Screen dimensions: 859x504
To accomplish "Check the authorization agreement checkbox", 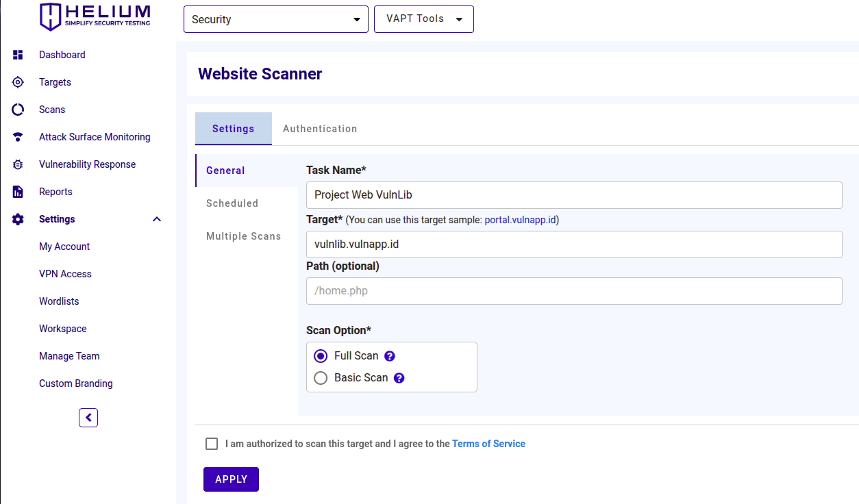I will [212, 444].
